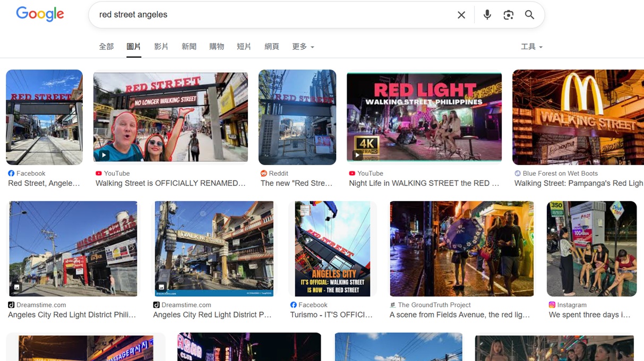This screenshot has height=361, width=644.
Task: Click the Instagram source icon
Action: click(x=552, y=305)
